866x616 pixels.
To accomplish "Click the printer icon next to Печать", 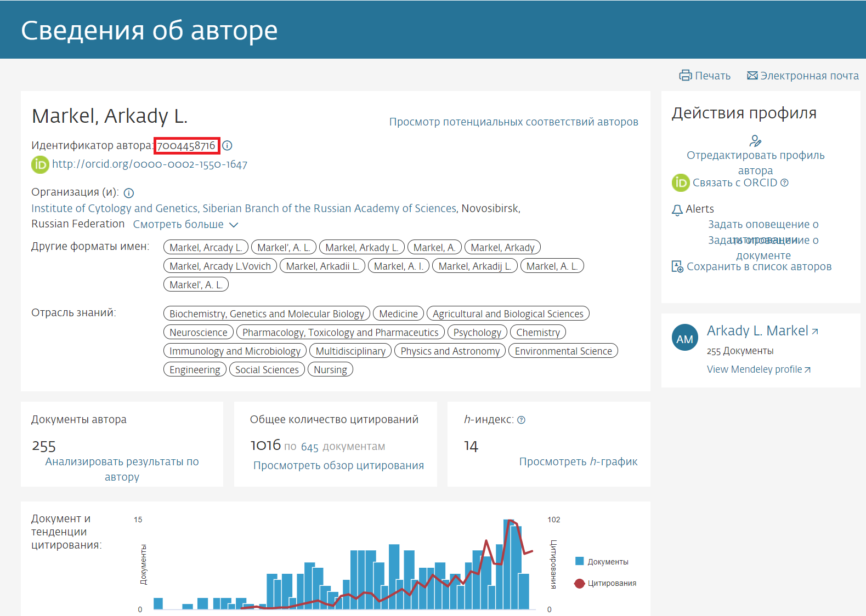I will coord(685,76).
